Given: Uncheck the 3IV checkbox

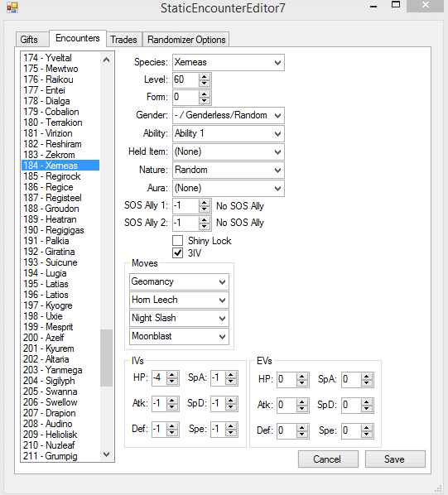Looking at the screenshot, I should 178,252.
